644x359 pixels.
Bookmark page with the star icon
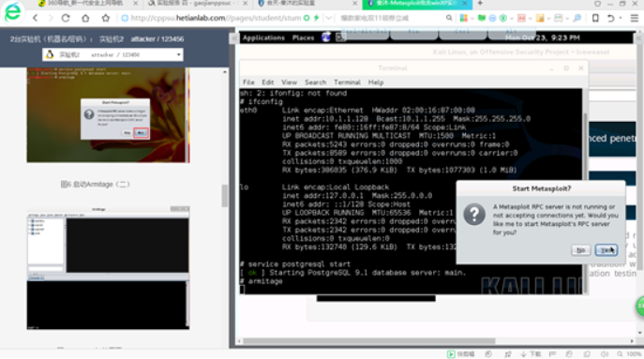coord(106,18)
